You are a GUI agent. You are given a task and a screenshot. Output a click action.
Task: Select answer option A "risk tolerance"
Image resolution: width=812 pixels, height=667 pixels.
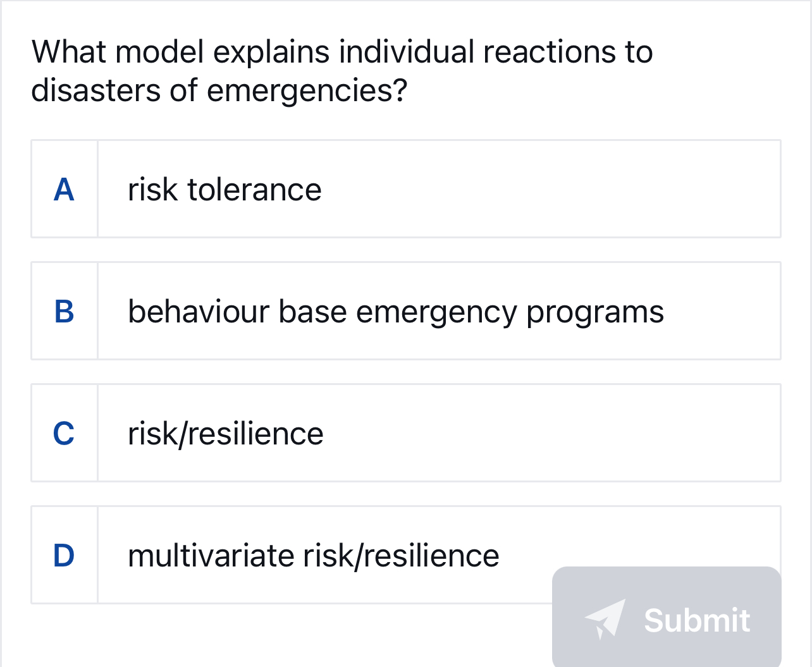(405, 189)
